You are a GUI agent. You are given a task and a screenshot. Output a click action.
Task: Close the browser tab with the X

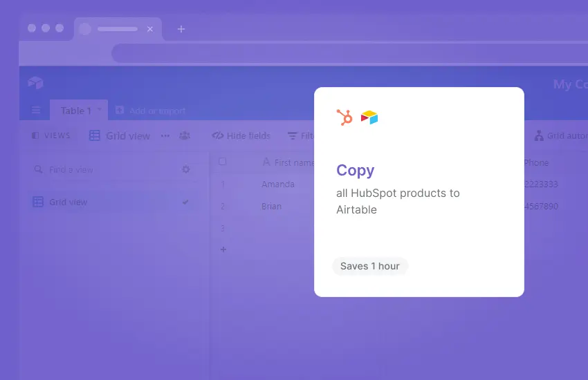pos(150,29)
